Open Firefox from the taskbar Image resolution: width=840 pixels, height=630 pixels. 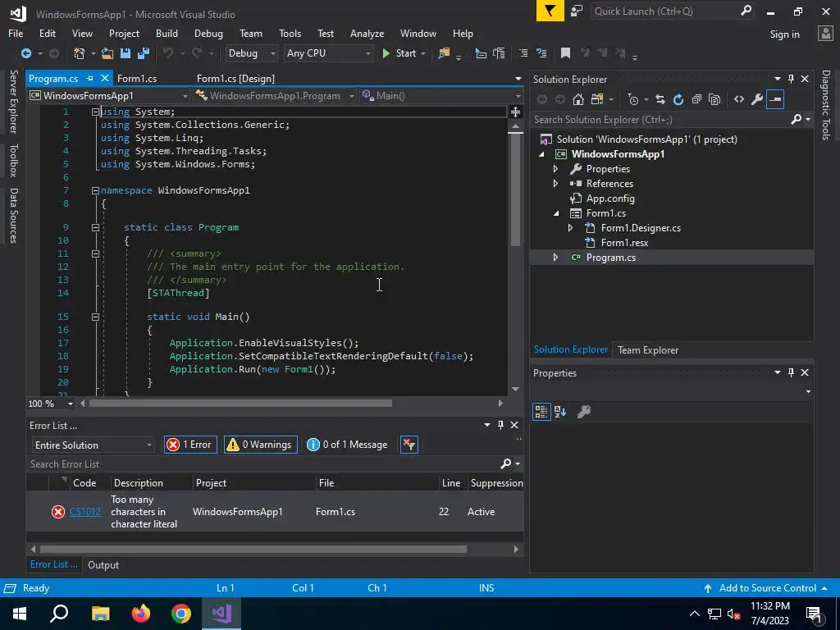tap(141, 614)
